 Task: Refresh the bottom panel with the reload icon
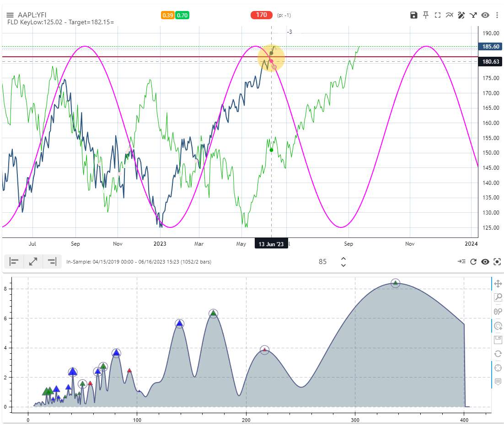[x=498, y=353]
